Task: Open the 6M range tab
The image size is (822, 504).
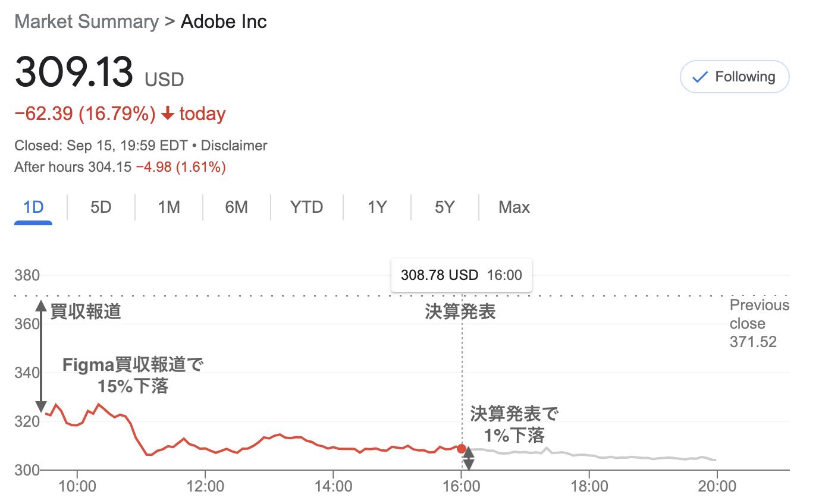Action: pos(236,207)
